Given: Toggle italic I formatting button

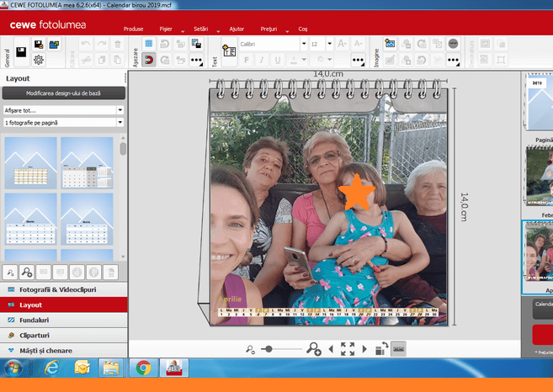Looking at the screenshot, I should click(x=262, y=60).
